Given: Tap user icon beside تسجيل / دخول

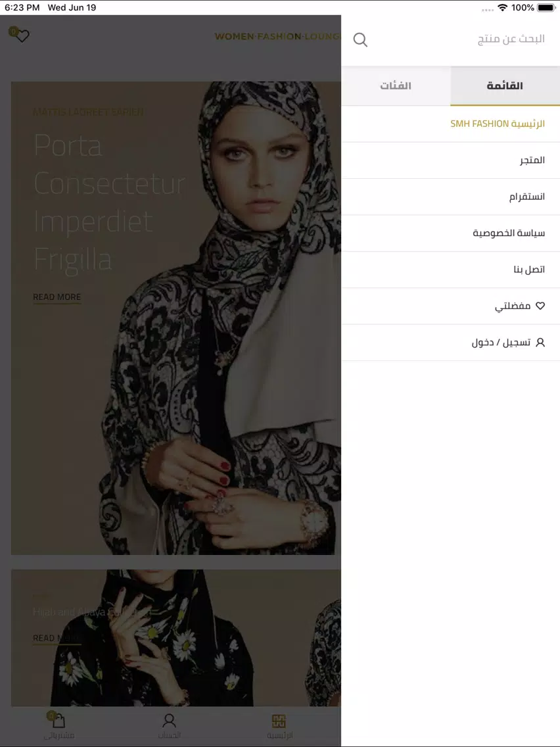Looking at the screenshot, I should [x=540, y=343].
